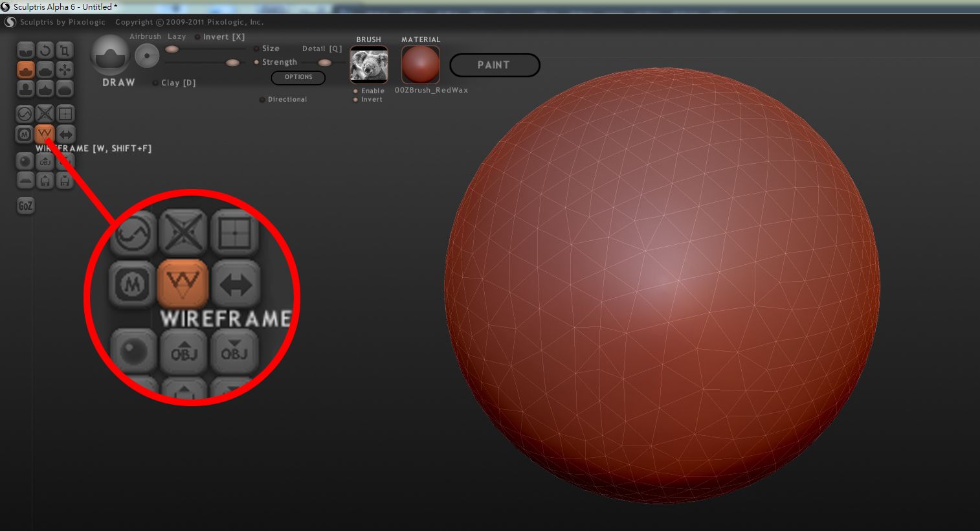Toggle brush texture Enable option
Viewport: 980px width, 531px height.
point(369,91)
